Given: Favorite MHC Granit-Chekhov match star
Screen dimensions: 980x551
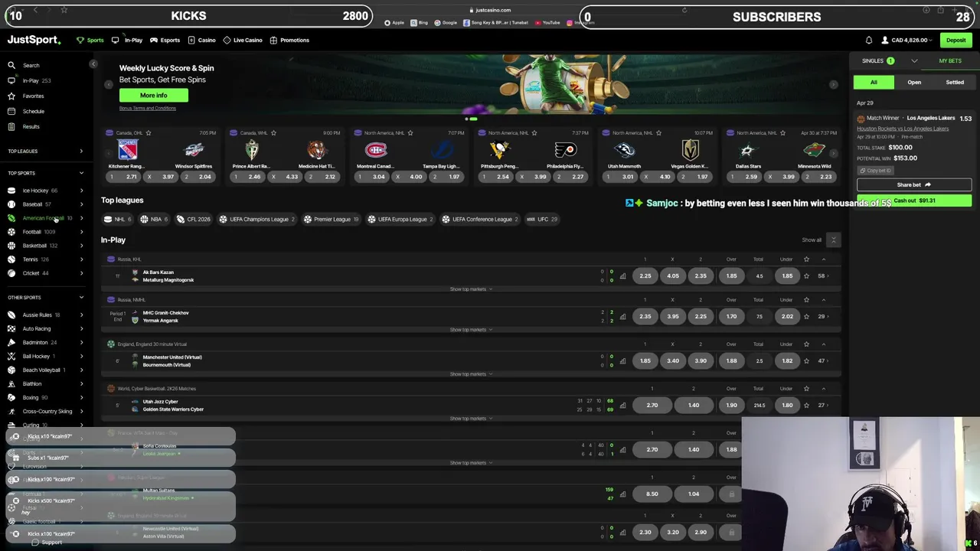Looking at the screenshot, I should (806, 317).
